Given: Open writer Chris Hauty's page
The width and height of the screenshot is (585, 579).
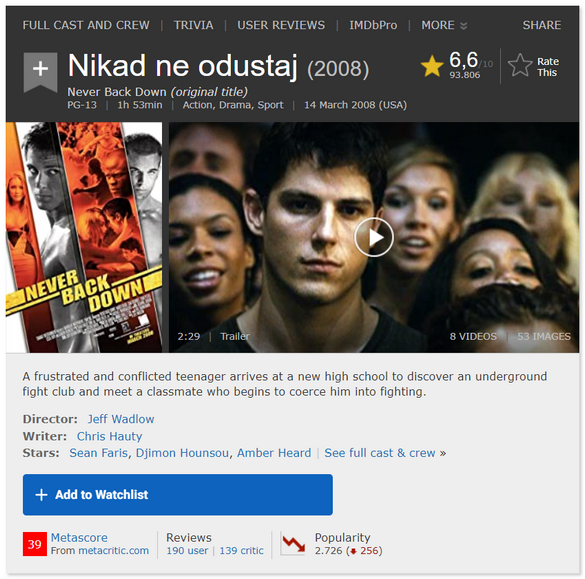Looking at the screenshot, I should [x=109, y=436].
